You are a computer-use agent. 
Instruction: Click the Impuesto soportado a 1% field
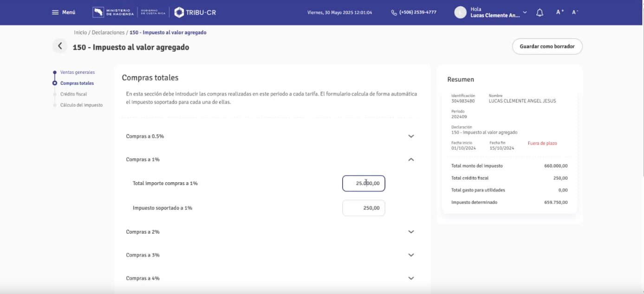[x=364, y=208]
